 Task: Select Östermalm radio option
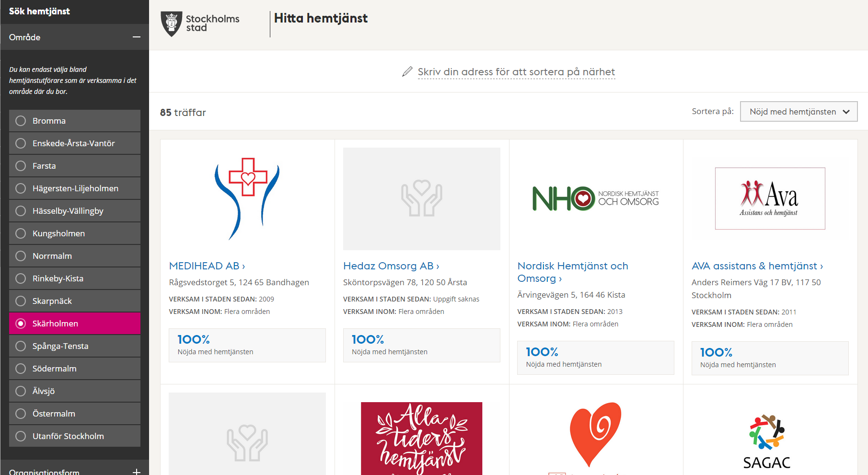[x=21, y=414]
